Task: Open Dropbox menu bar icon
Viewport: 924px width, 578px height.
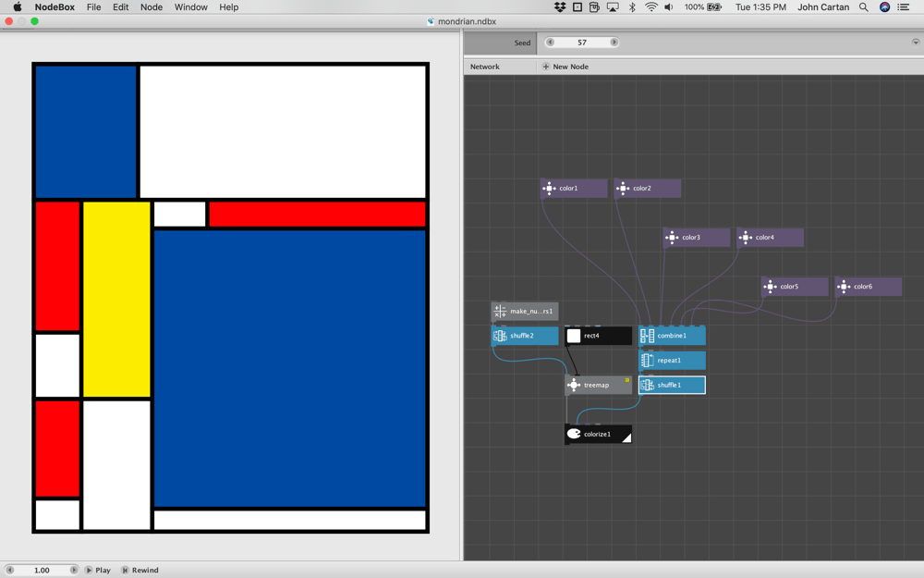Action: pyautogui.click(x=560, y=7)
